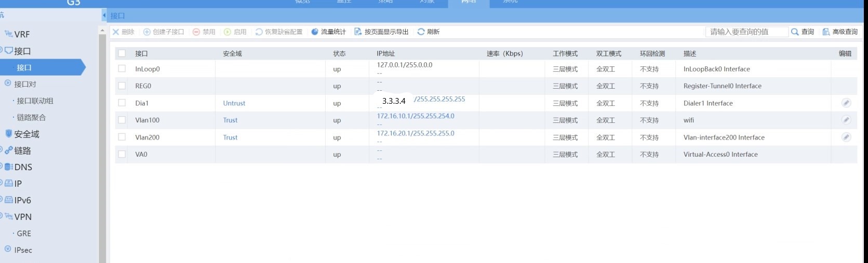Click the 安全域 shield icon in sidebar
Viewport: 868px width, 263px height.
(9, 134)
